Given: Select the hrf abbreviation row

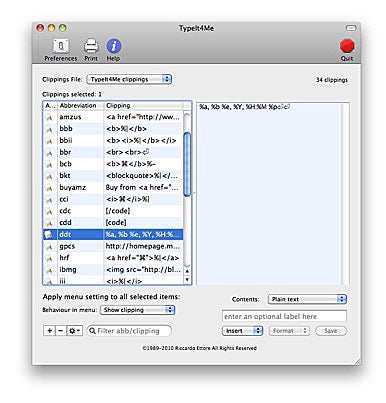Looking at the screenshot, I should tap(113, 258).
